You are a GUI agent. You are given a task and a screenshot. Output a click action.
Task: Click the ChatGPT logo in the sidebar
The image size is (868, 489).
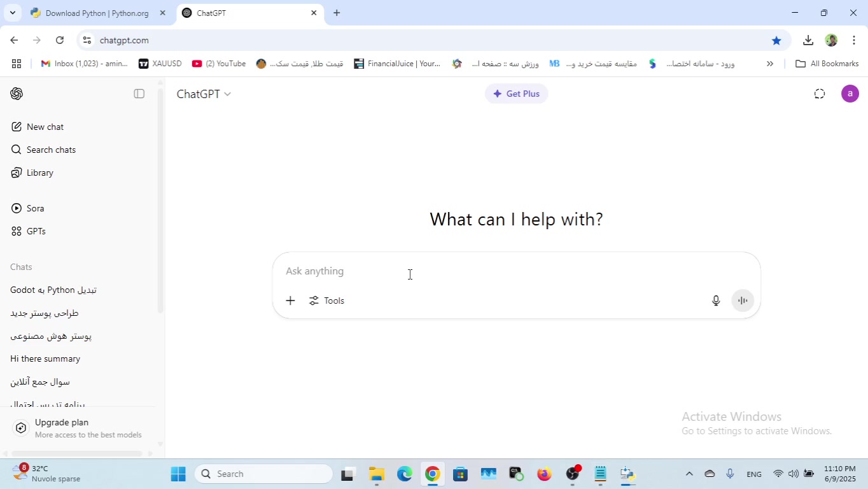point(17,94)
